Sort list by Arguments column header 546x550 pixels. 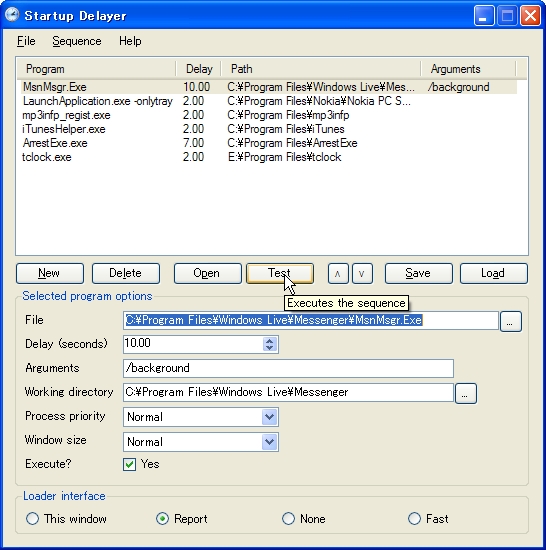pyautogui.click(x=469, y=69)
